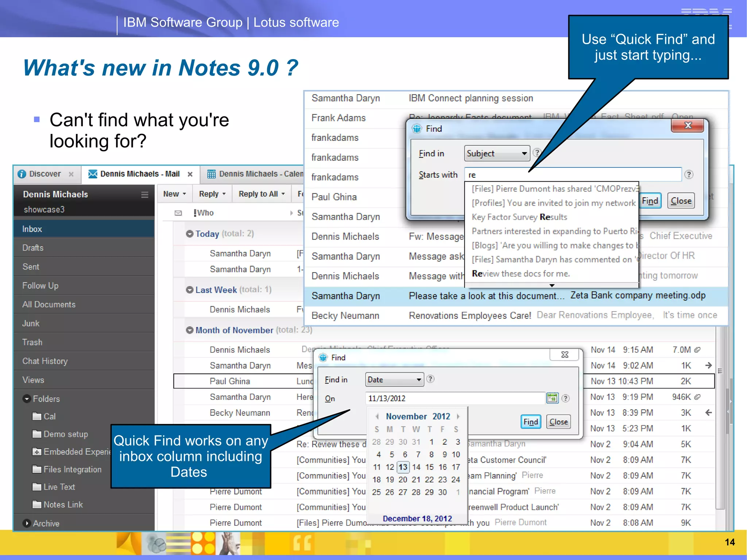Open the Embedded Experiences folder
Screen dimensions: 747x560
71,452
